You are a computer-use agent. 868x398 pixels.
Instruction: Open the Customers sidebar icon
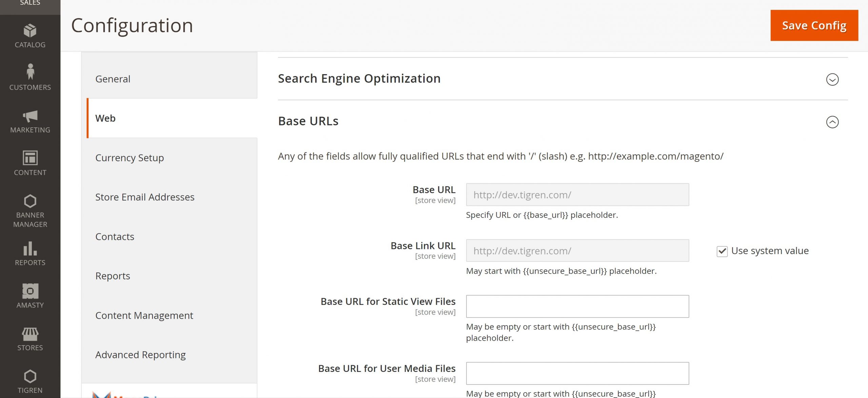[30, 72]
